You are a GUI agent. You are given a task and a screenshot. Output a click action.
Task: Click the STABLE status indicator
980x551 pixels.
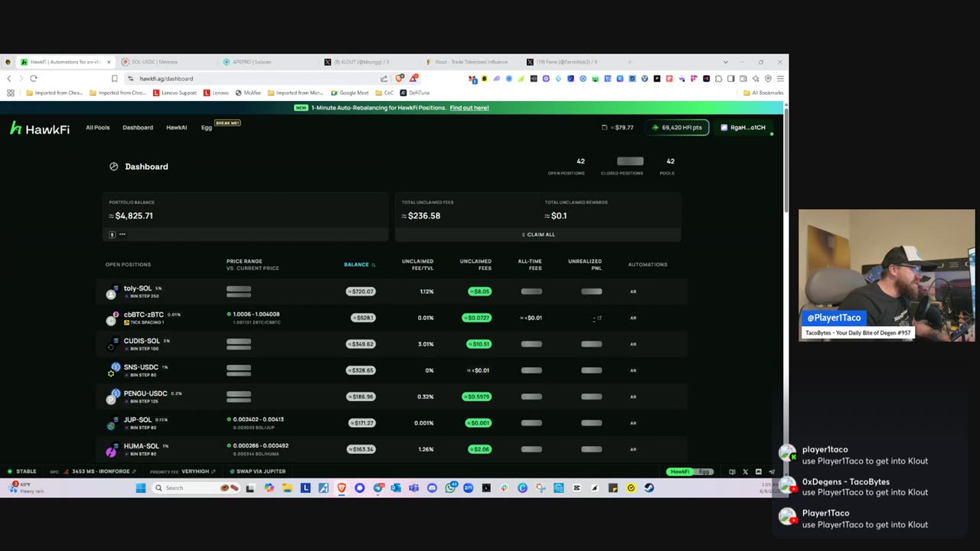pos(22,472)
